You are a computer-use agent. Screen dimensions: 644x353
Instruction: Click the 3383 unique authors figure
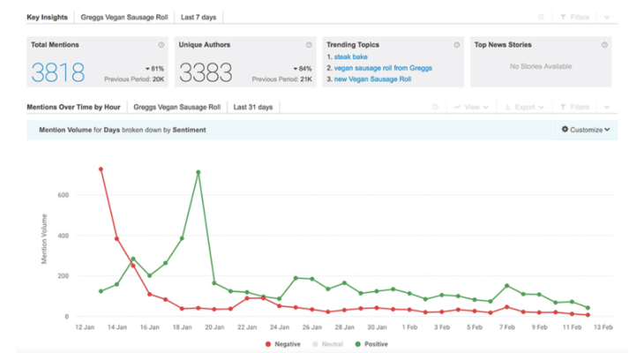[206, 72]
